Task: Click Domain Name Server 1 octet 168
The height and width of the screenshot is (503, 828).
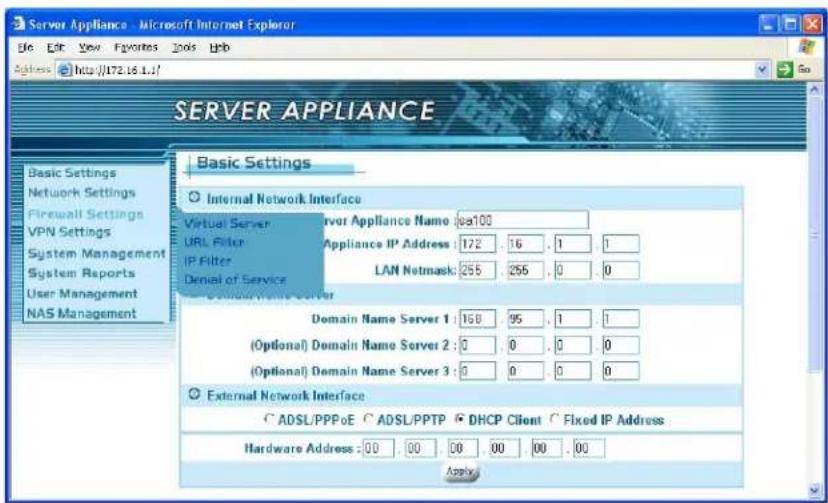Action: coord(477,319)
